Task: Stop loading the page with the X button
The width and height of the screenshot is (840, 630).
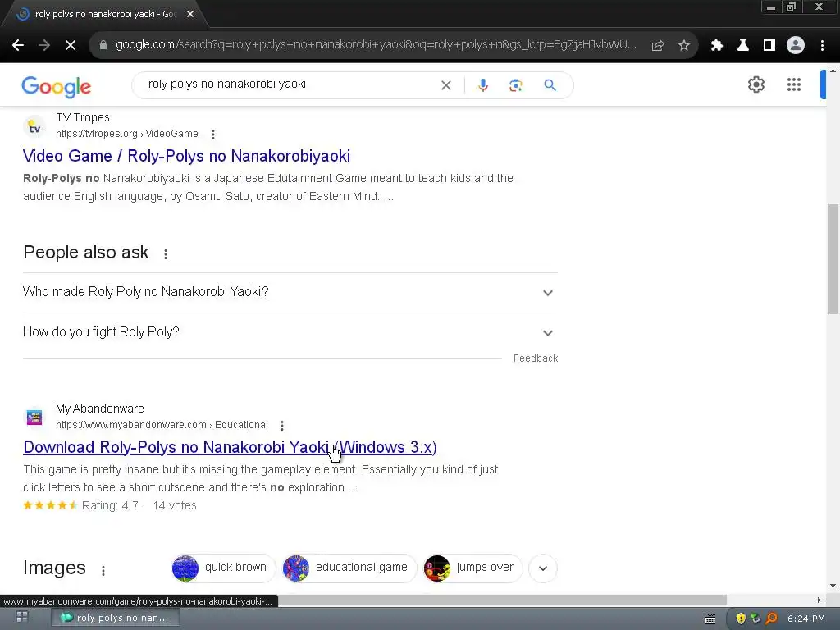Action: pyautogui.click(x=71, y=46)
